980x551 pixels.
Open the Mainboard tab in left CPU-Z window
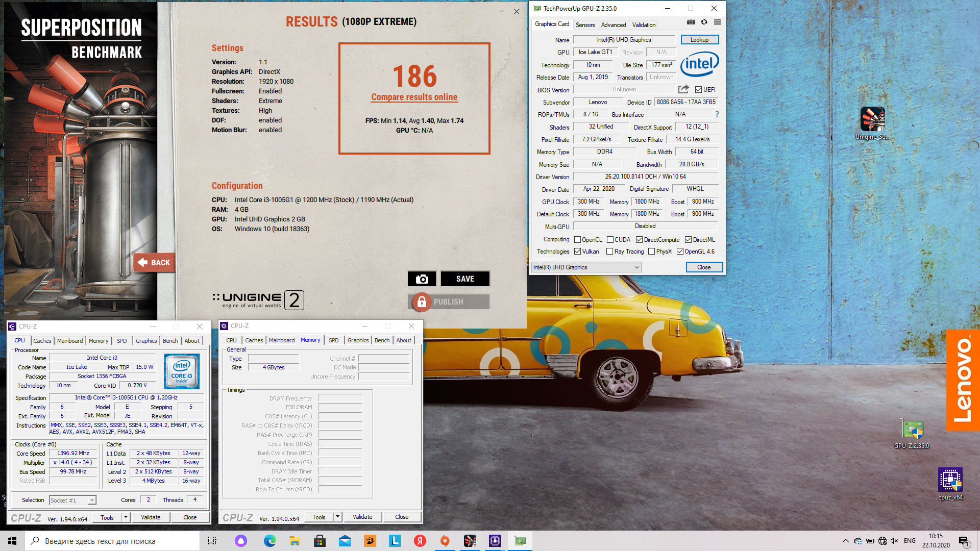tap(70, 341)
